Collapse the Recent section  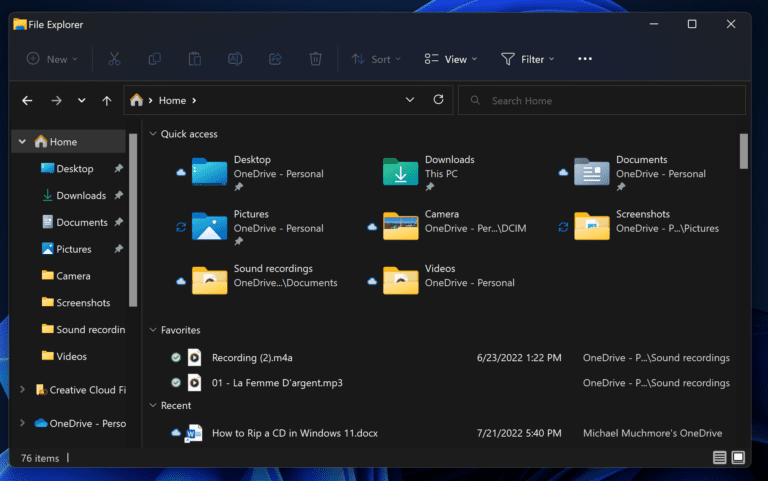click(x=153, y=406)
